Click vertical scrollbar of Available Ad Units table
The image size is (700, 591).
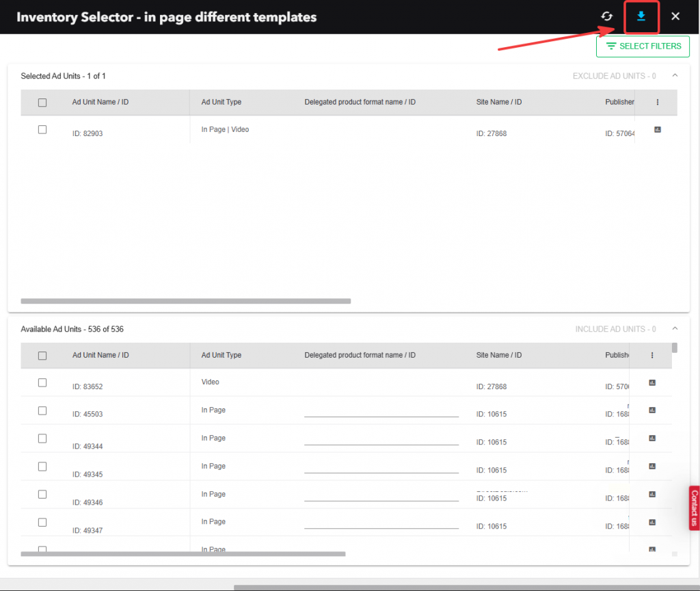point(675,347)
